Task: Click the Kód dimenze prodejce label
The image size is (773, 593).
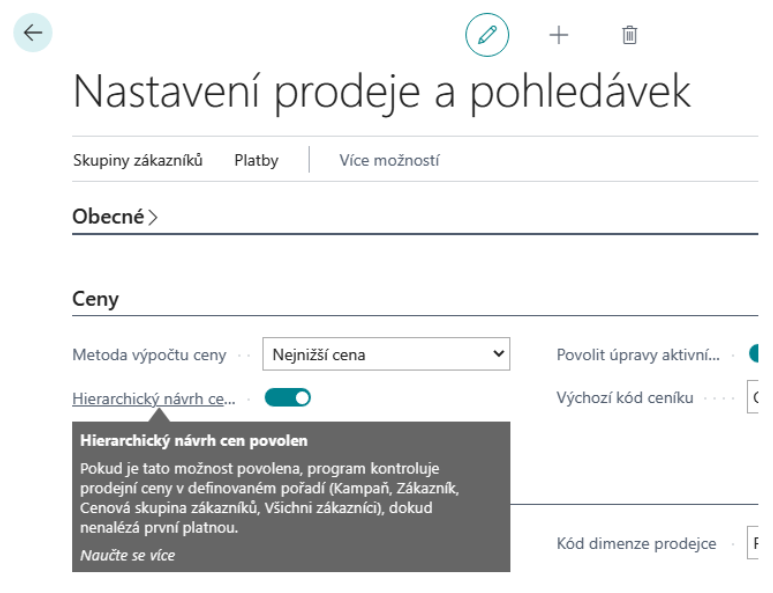Action: [636, 544]
